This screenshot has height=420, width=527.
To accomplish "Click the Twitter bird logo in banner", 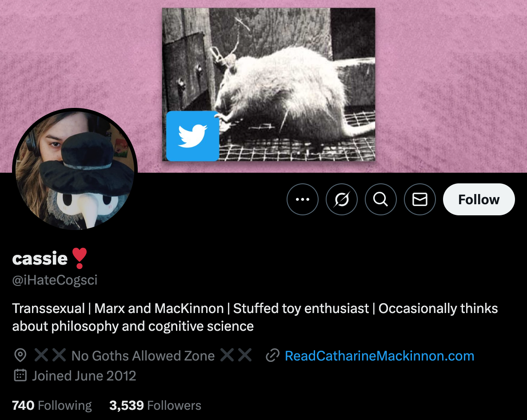I will pos(192,136).
